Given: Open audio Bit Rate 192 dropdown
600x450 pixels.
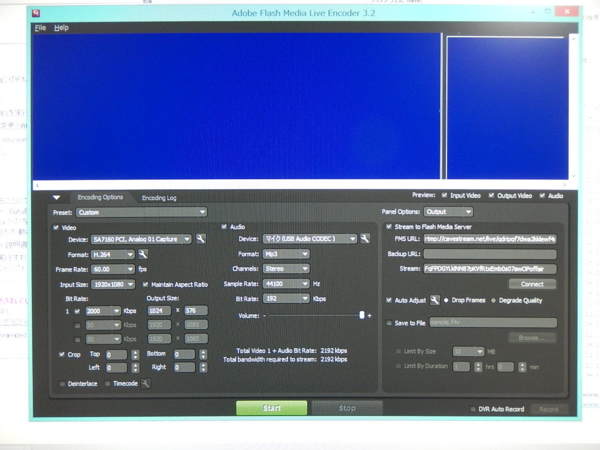Looking at the screenshot, I should 286,298.
